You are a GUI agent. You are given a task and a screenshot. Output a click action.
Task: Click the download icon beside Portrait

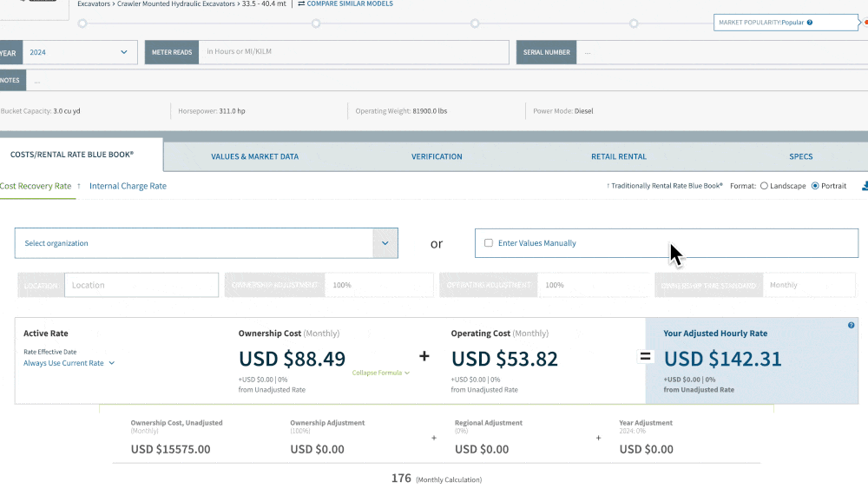tap(865, 186)
